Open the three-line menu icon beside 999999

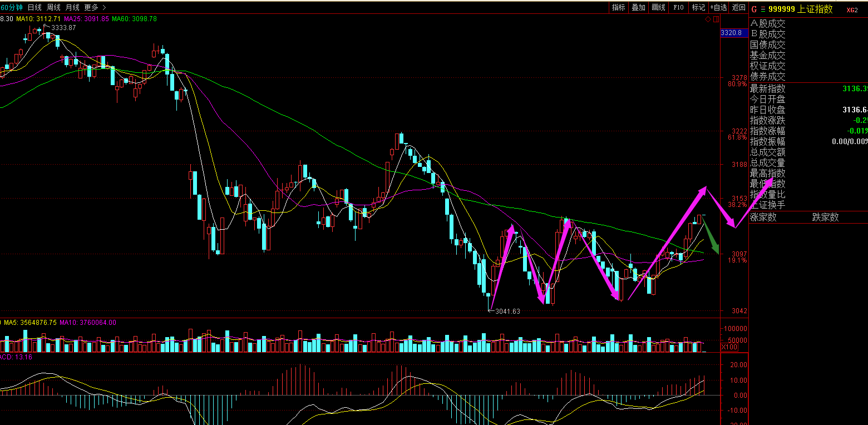763,9
